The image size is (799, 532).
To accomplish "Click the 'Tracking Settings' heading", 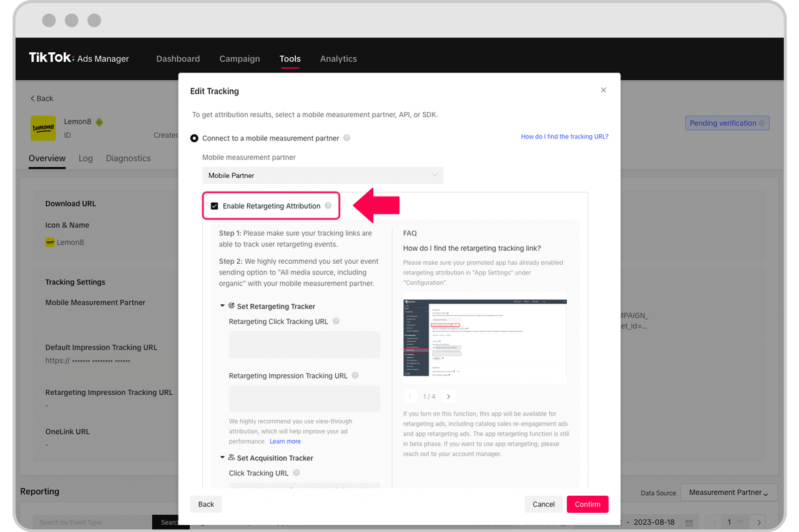I will coord(76,282).
